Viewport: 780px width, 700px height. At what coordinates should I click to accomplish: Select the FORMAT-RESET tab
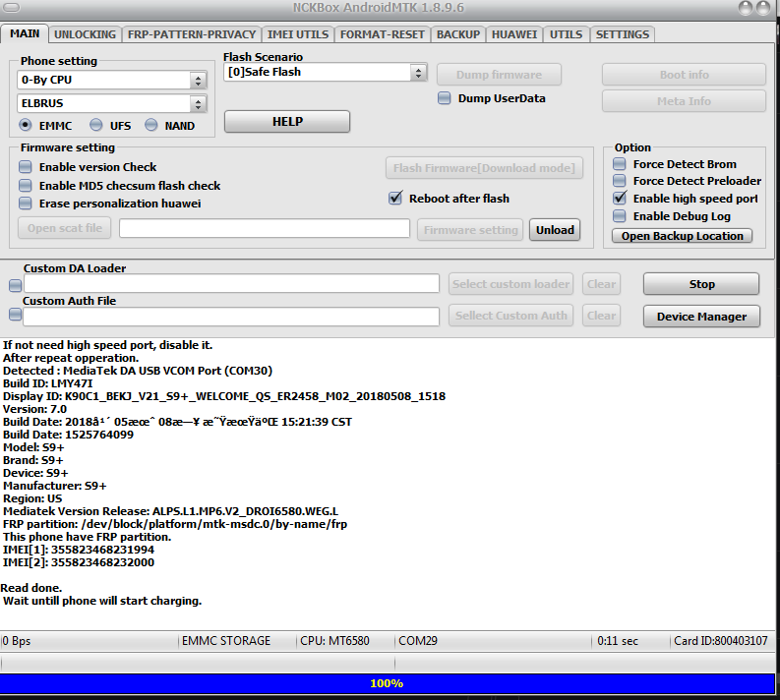tap(382, 34)
